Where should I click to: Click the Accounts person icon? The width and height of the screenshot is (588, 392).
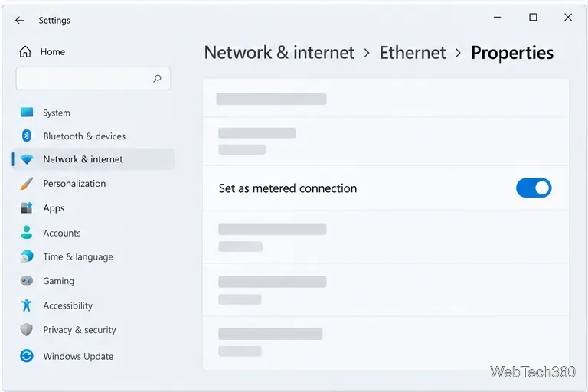[27, 232]
